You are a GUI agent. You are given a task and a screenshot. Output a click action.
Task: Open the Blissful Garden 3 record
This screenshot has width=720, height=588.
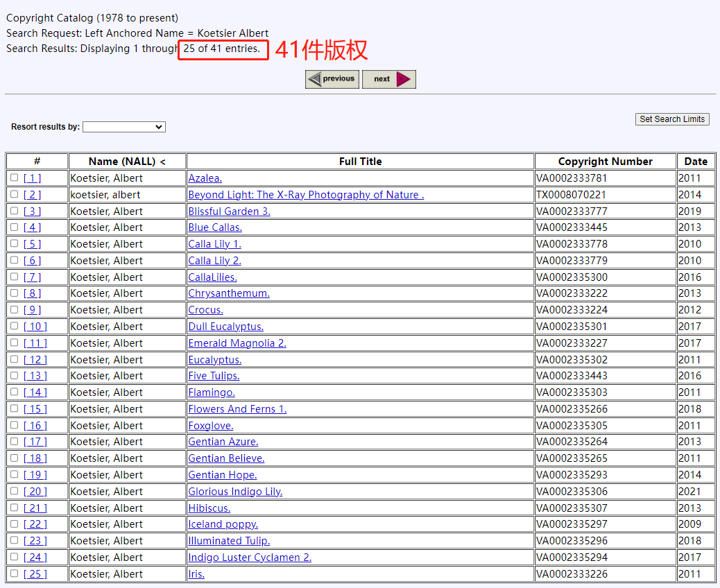(229, 211)
